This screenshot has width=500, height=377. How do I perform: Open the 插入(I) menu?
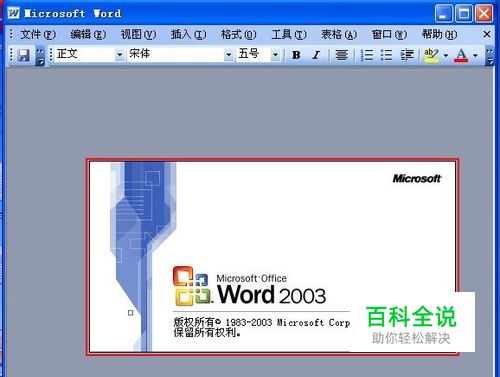[188, 34]
